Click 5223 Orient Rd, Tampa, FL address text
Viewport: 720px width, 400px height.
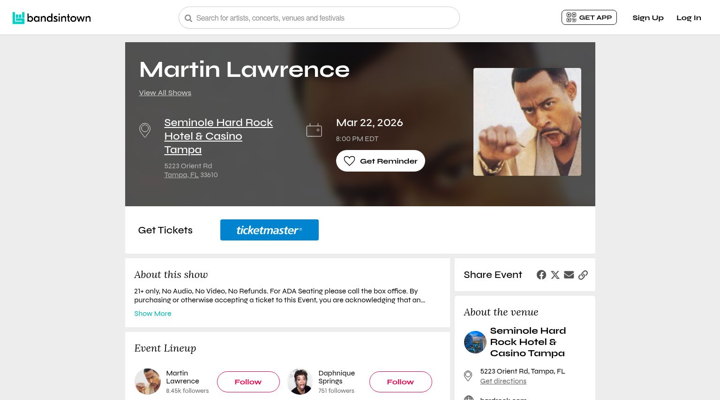(x=523, y=371)
